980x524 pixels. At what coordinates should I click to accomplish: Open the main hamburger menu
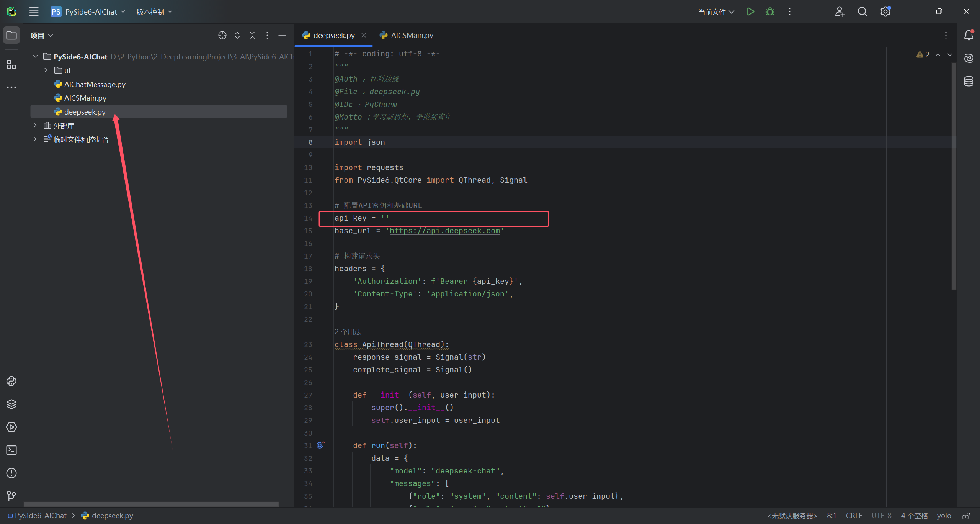pos(34,11)
